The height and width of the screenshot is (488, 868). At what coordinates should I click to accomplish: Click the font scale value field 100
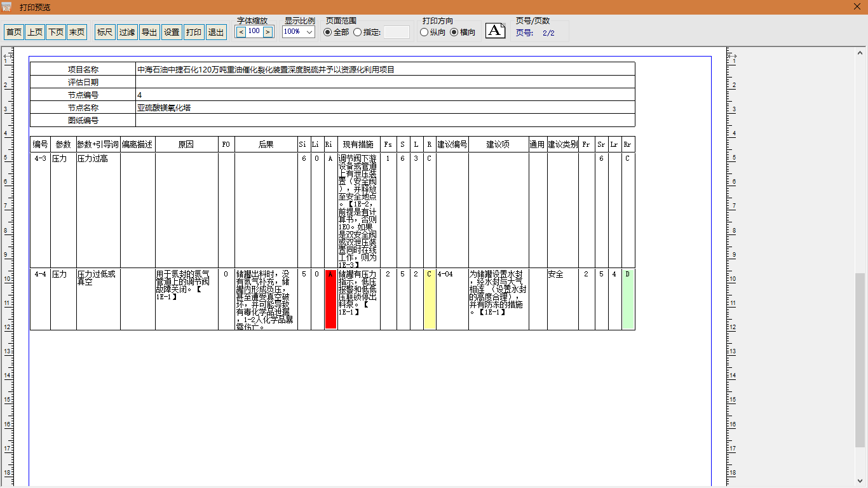[x=254, y=31]
